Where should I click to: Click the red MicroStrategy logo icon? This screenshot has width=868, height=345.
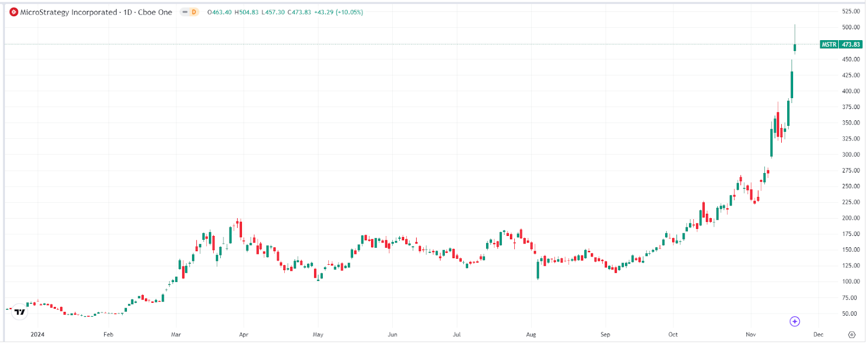click(14, 12)
